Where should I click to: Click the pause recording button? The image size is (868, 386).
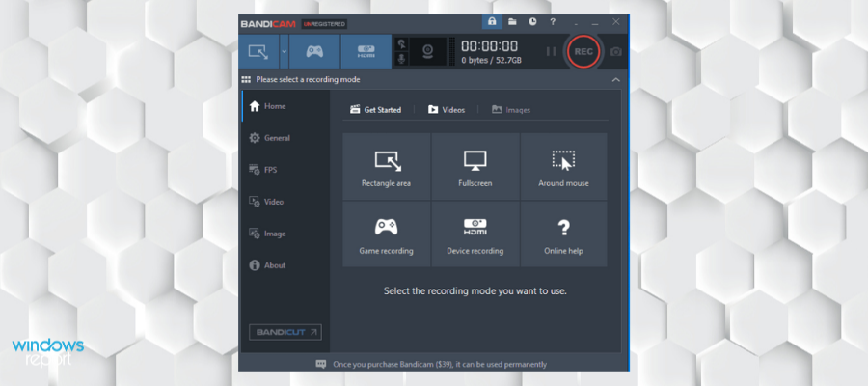551,51
